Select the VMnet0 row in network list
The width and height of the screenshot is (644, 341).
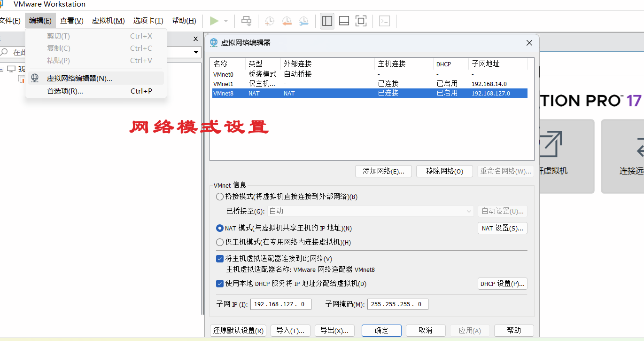(370, 74)
